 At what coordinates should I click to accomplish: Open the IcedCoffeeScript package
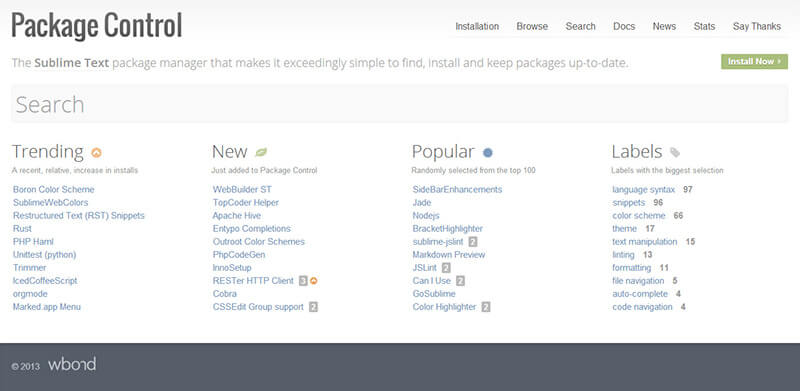point(45,281)
